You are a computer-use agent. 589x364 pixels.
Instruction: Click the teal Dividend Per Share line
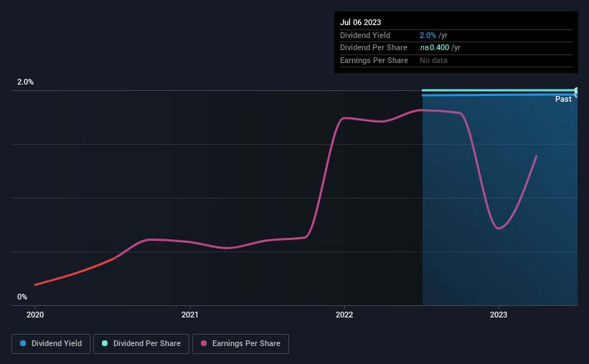point(498,90)
